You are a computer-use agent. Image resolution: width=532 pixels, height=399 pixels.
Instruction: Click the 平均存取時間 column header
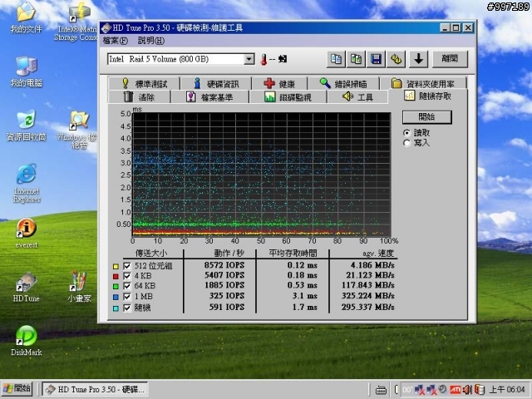pos(293,253)
